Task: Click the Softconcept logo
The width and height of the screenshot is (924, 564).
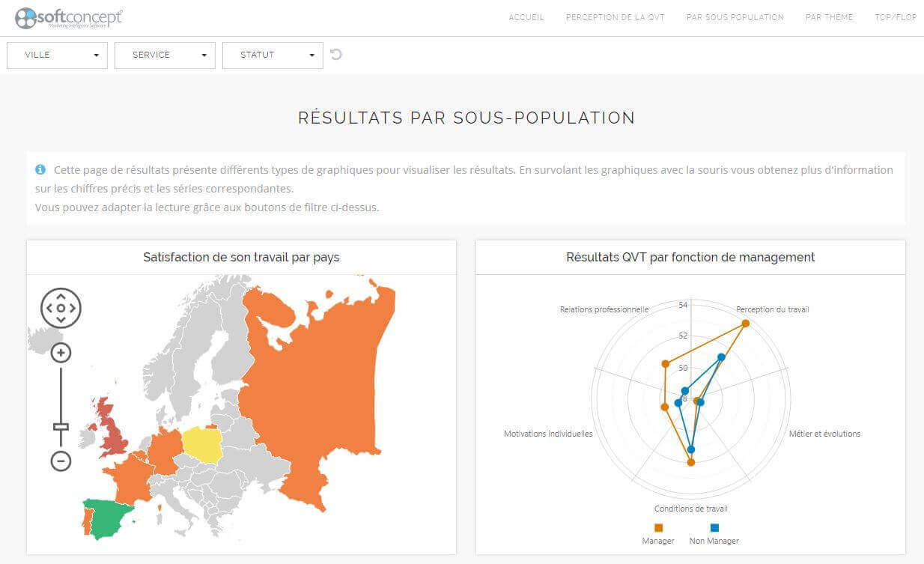Action: pos(69,17)
